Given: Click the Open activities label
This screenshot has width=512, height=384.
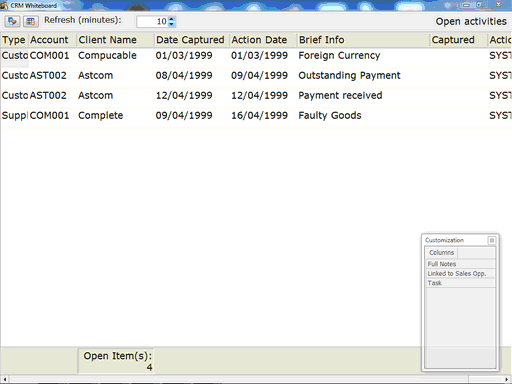Looking at the screenshot, I should coord(471,22).
